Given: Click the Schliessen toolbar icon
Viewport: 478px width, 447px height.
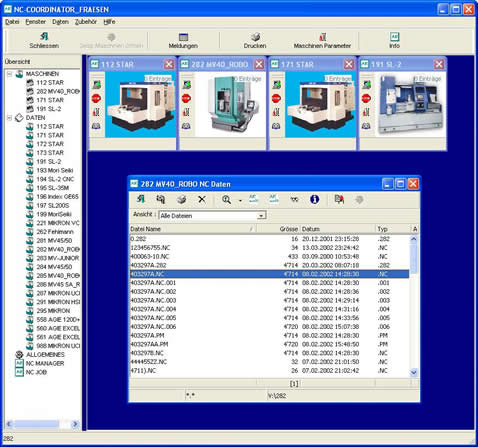Looking at the screenshot, I should point(44,36).
